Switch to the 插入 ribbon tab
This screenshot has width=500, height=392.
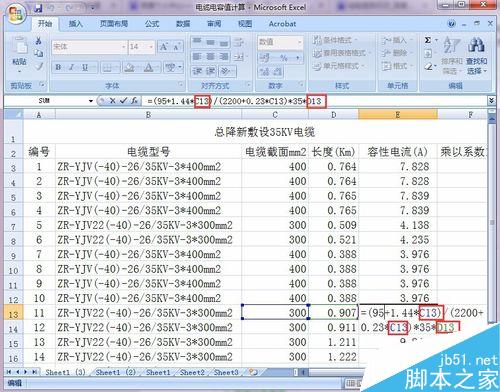pos(75,24)
